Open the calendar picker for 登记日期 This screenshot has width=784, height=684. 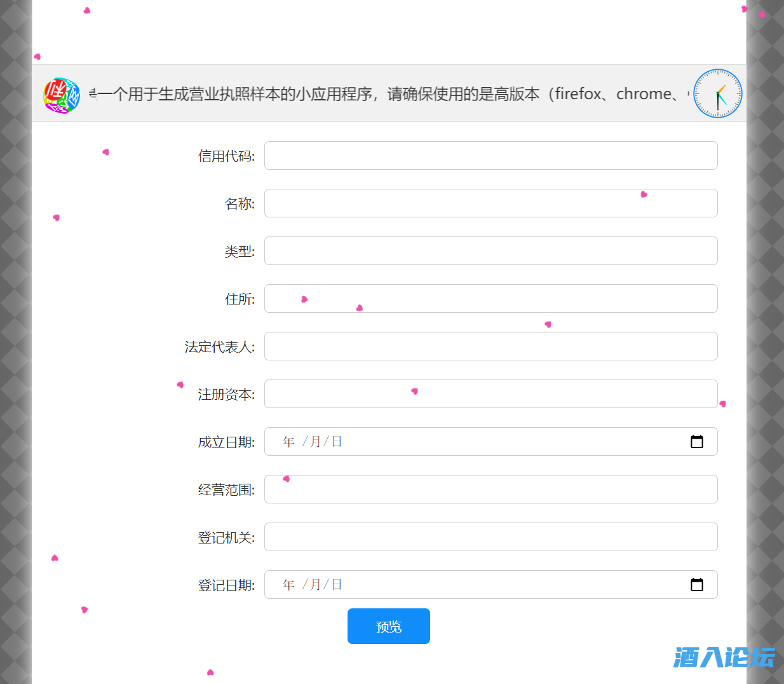tap(696, 585)
